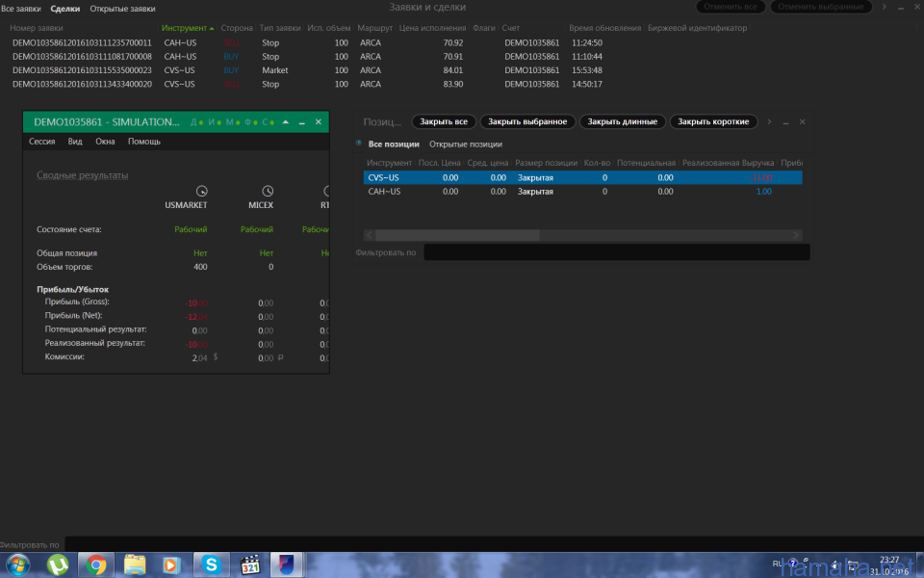Sort positions by Потенциальная column header
The width and height of the screenshot is (924, 578).
[646, 163]
